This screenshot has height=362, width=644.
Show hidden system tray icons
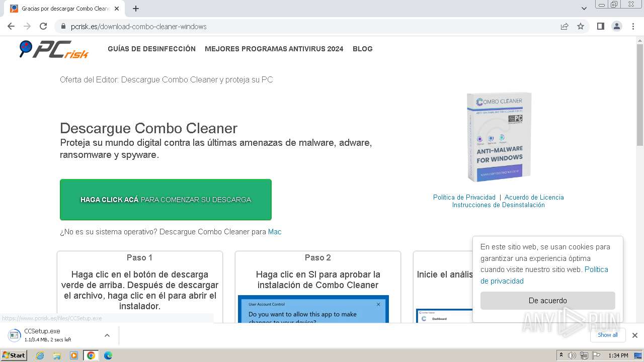tap(561, 355)
